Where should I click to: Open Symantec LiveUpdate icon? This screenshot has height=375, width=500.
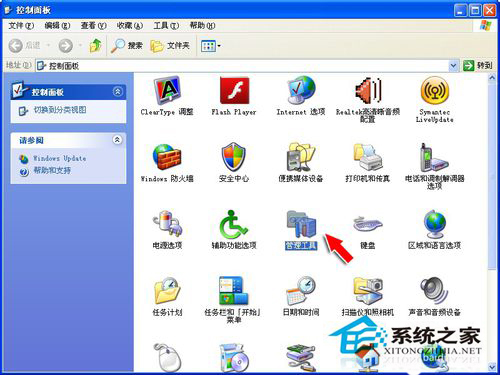click(x=435, y=90)
